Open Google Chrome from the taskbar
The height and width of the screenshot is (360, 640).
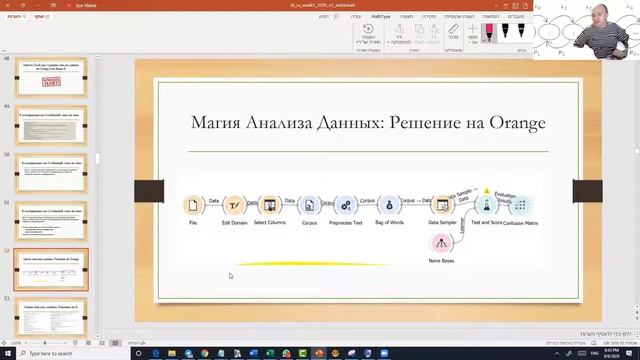coord(204,353)
